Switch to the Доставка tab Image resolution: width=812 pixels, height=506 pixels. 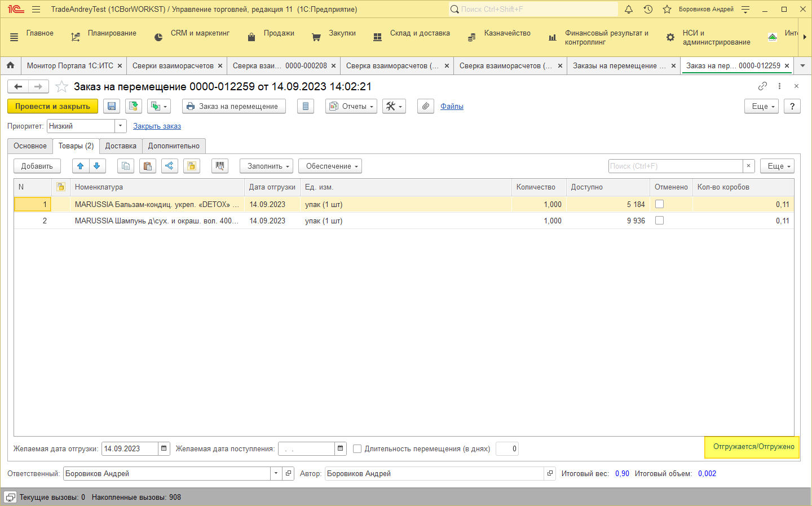point(121,146)
